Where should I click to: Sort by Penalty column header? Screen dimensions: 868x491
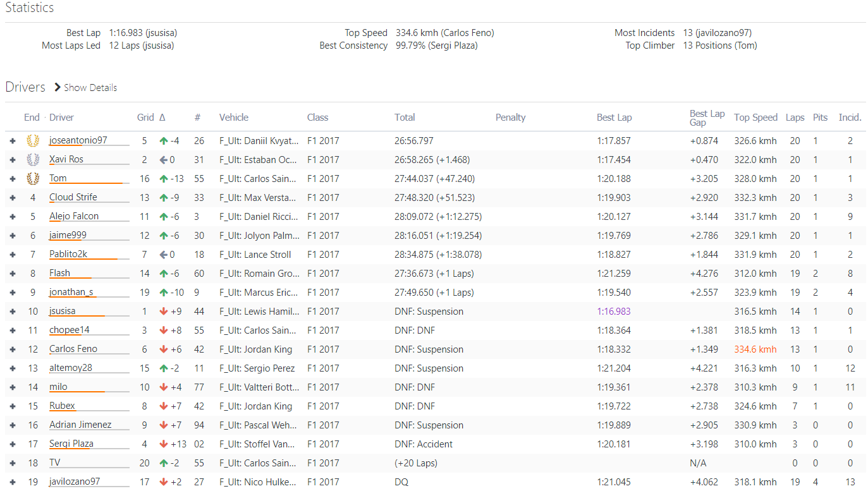511,118
